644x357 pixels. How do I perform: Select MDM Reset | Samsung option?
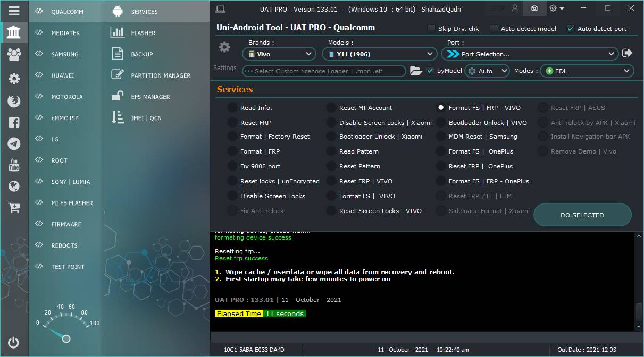tap(441, 137)
